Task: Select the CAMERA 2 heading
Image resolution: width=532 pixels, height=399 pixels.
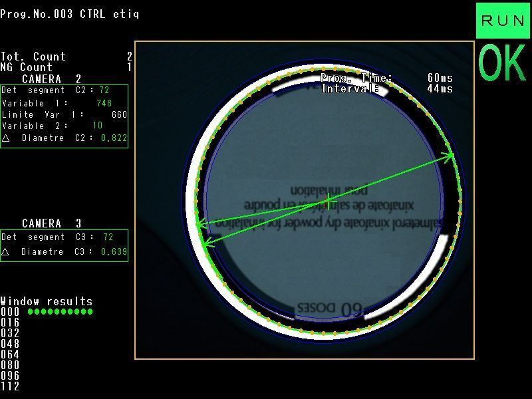Action: click(52, 79)
